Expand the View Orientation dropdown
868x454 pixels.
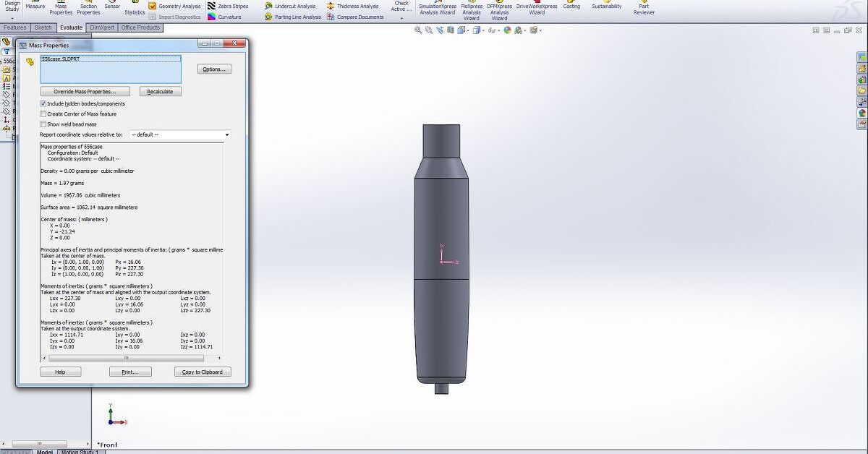click(x=467, y=30)
